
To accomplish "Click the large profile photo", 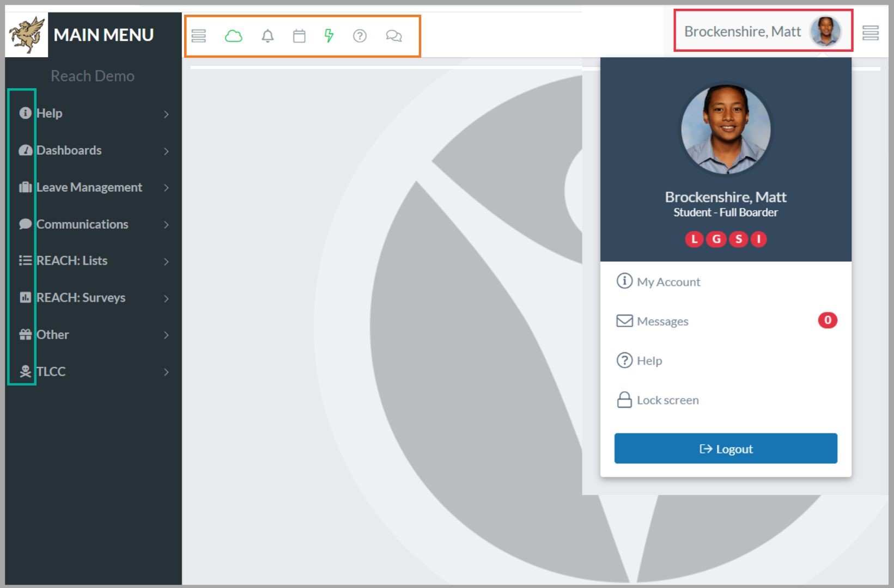I will 726,130.
